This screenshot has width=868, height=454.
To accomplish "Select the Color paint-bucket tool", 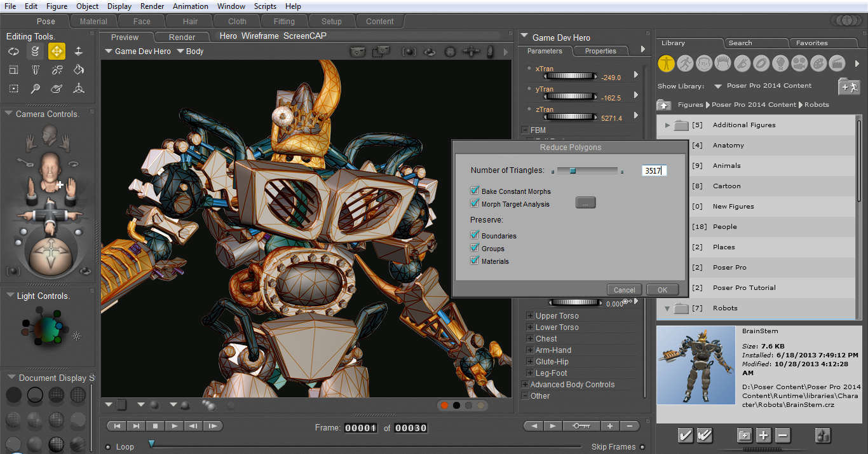I will tap(79, 70).
